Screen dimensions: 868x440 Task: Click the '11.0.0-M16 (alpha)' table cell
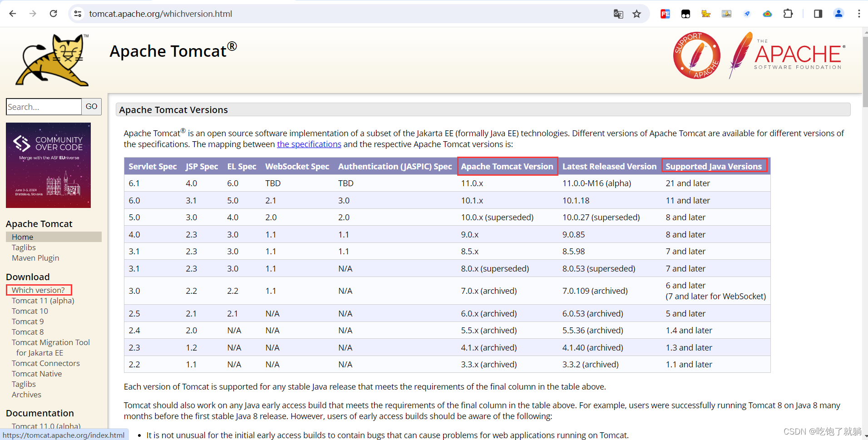tap(597, 183)
